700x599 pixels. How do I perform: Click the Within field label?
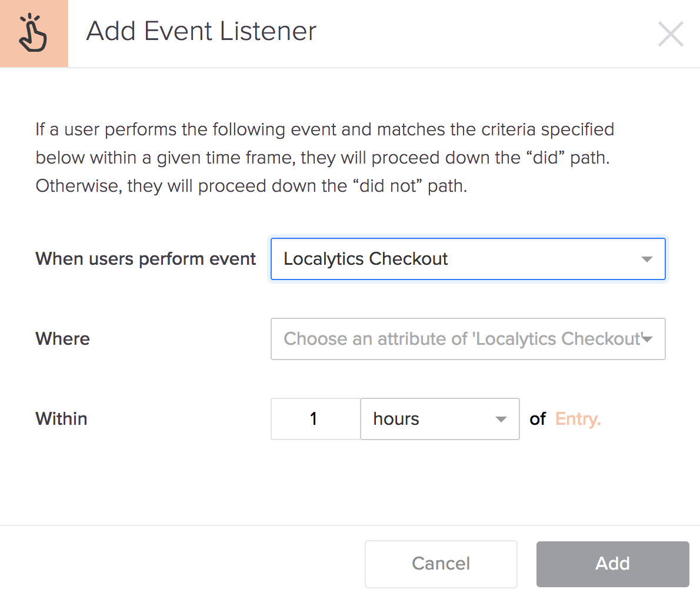click(61, 419)
